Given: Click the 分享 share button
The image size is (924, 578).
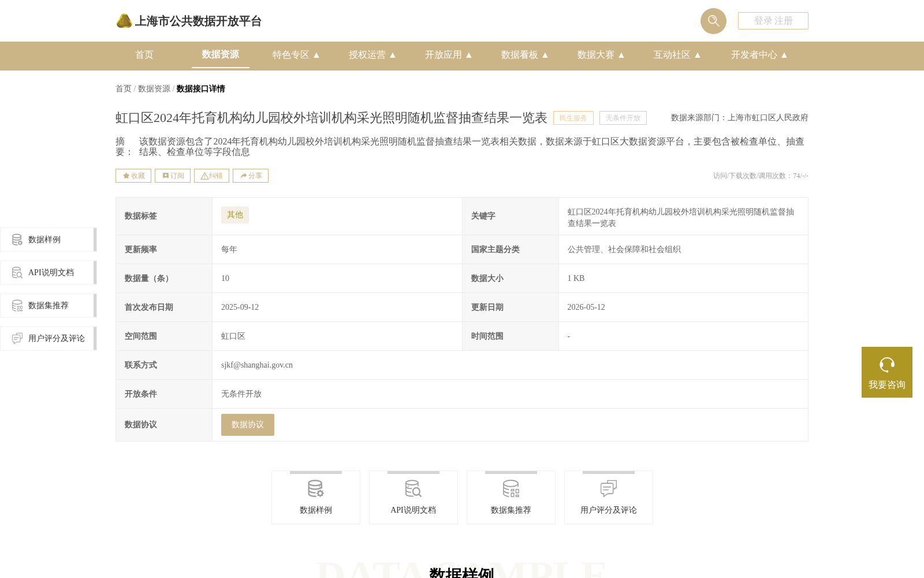Looking at the screenshot, I should [x=251, y=176].
